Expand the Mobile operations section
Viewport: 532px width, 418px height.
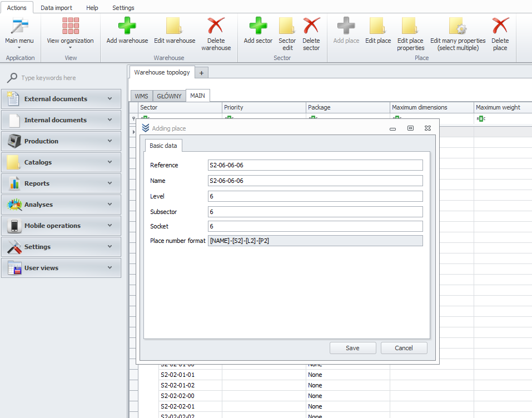61,226
